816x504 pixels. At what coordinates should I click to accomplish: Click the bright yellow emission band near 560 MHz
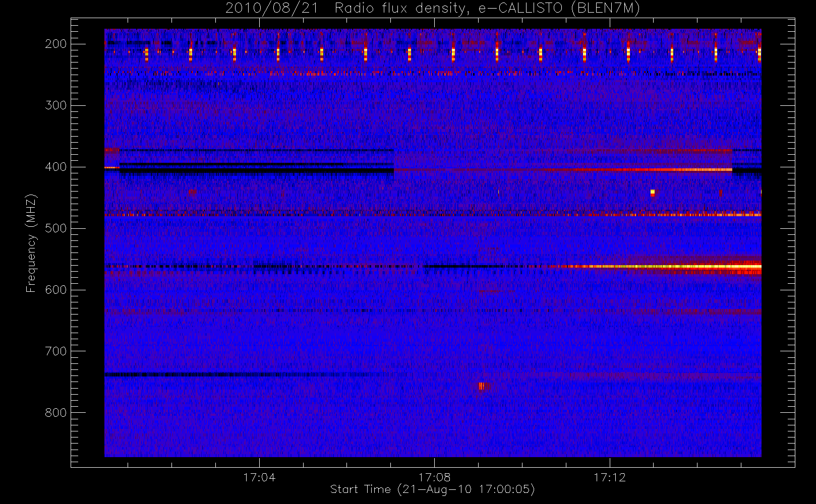[661, 266]
